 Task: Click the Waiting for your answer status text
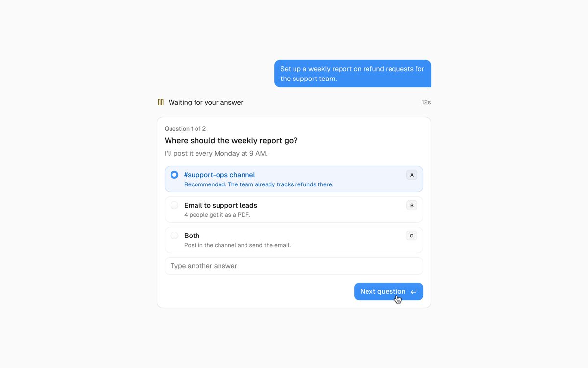206,102
